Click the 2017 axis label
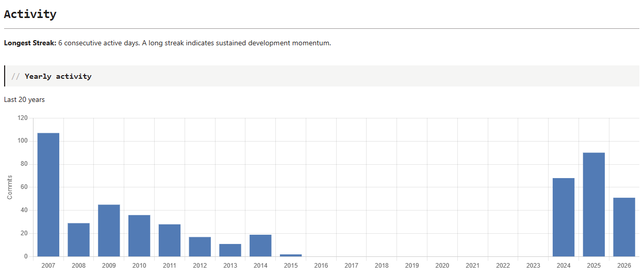The width and height of the screenshot is (644, 278). pos(352,266)
